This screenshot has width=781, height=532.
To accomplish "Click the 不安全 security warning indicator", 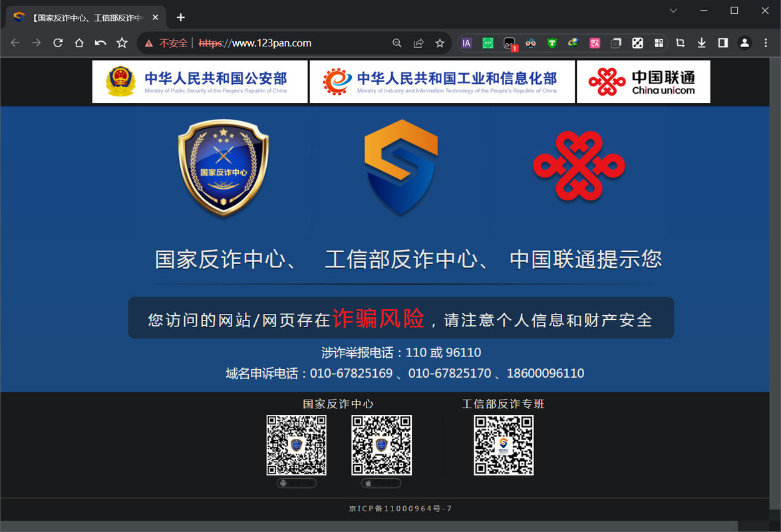I will pyautogui.click(x=166, y=43).
